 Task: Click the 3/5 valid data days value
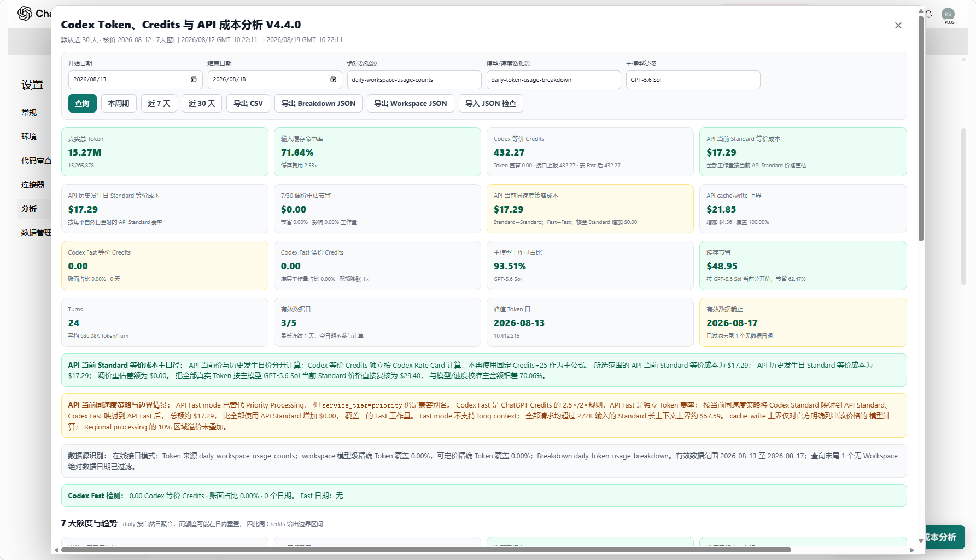tap(289, 323)
